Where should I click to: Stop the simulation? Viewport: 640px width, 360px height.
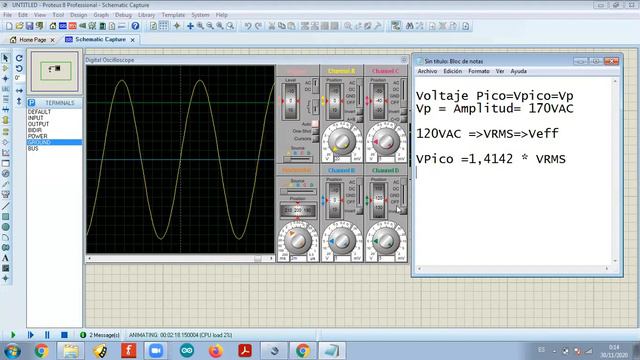click(64, 335)
